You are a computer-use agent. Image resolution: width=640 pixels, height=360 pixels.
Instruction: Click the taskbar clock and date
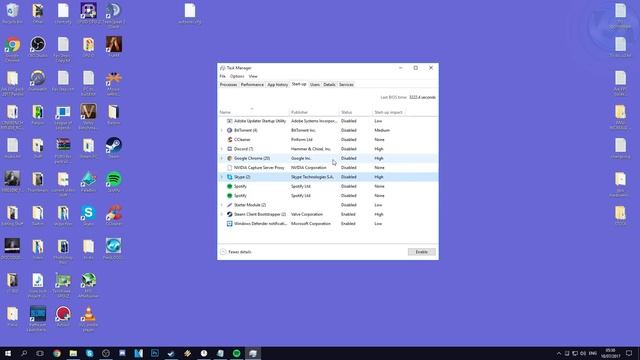pyautogui.click(x=610, y=353)
